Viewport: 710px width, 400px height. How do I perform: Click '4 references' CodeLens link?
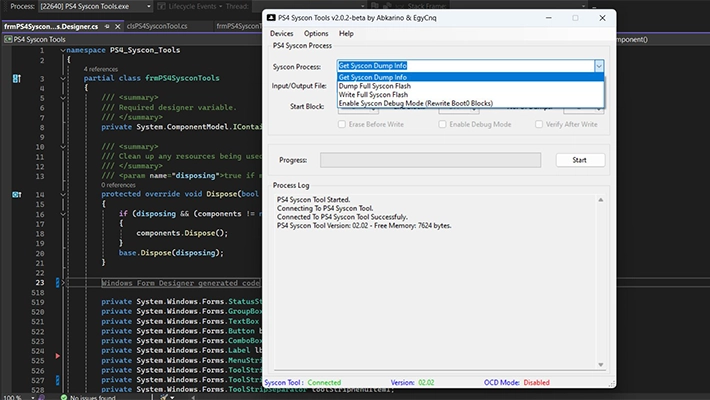[101, 69]
